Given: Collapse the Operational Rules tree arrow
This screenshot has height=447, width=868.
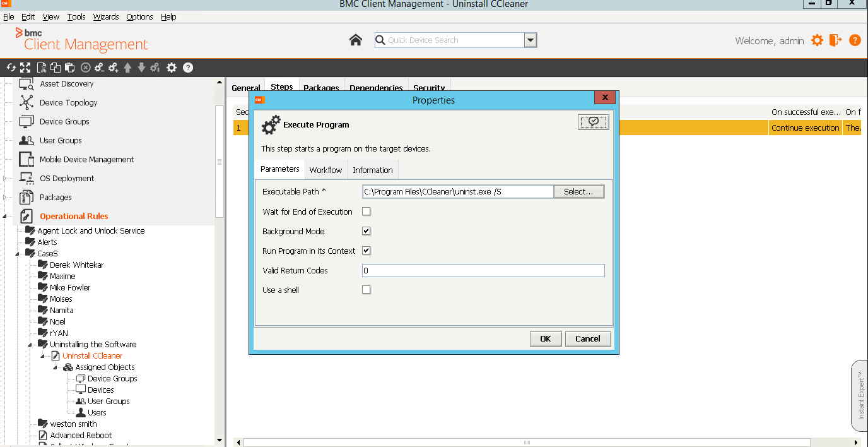Looking at the screenshot, I should (x=5, y=217).
